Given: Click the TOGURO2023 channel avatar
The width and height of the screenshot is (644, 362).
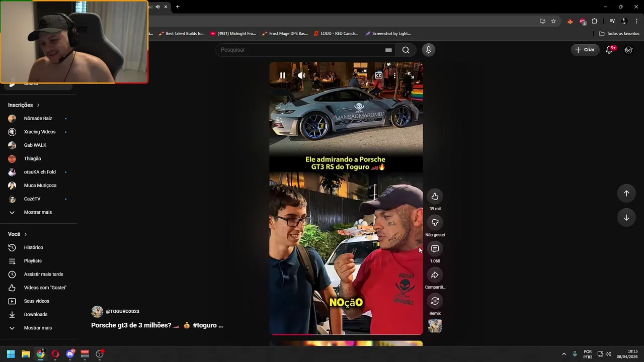Looking at the screenshot, I should click(x=97, y=312).
